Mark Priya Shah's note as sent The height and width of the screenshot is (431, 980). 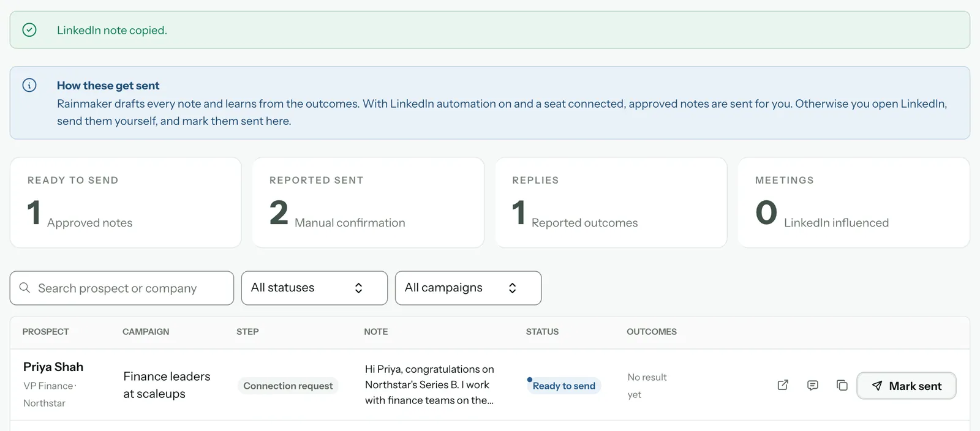click(907, 386)
